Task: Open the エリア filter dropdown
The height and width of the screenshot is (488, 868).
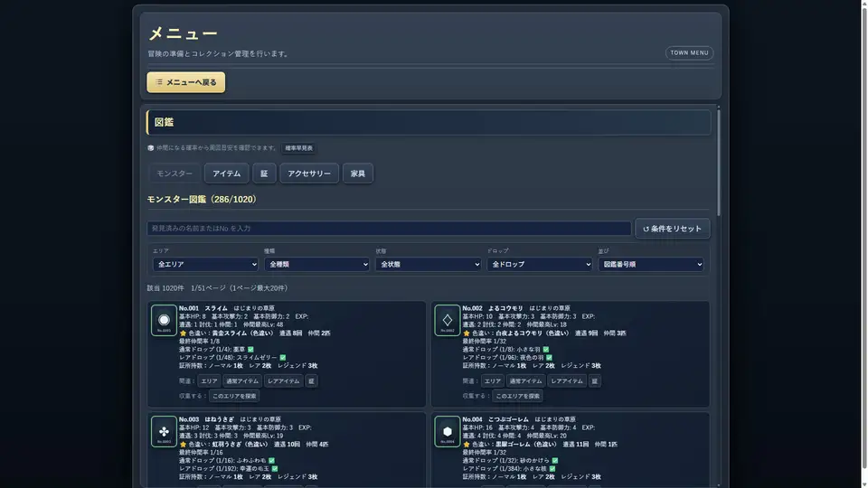Action: tap(205, 265)
